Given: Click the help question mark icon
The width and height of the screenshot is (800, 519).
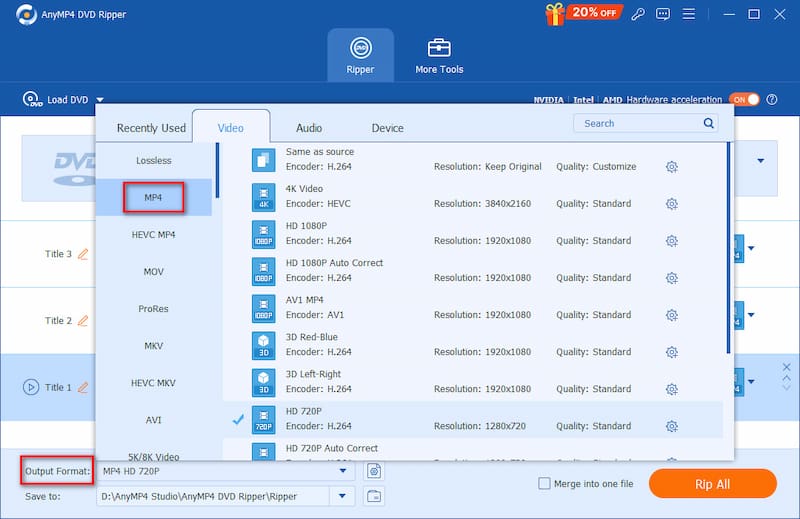Looking at the screenshot, I should coord(772,100).
